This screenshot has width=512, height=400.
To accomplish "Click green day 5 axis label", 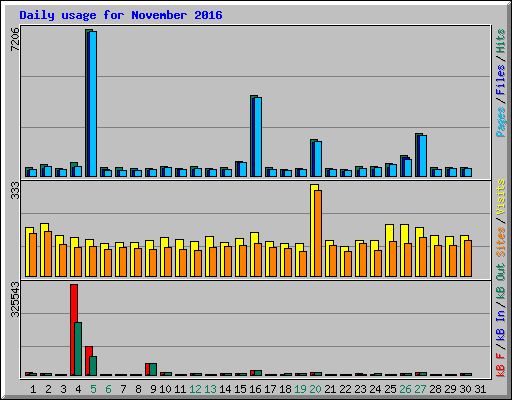I will click(x=93, y=389).
